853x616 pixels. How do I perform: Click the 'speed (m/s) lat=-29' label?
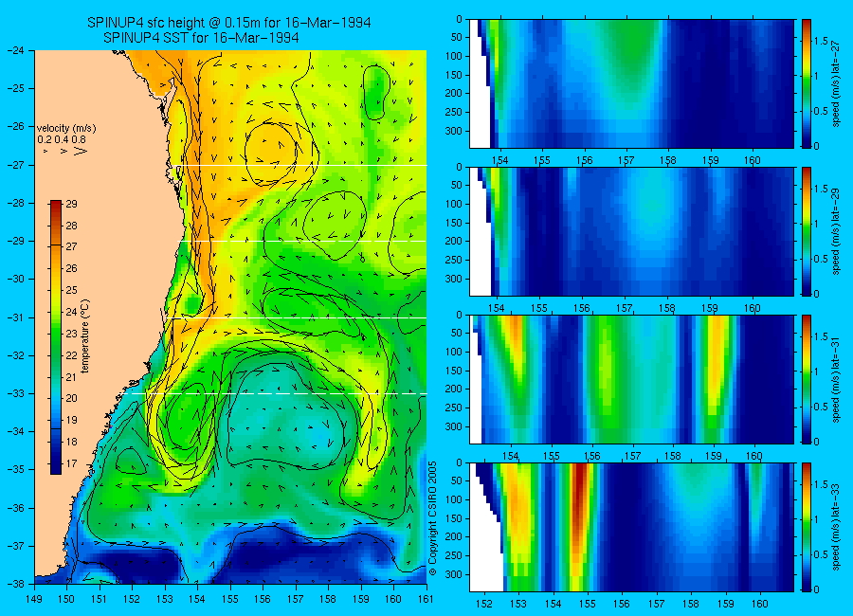[836, 231]
